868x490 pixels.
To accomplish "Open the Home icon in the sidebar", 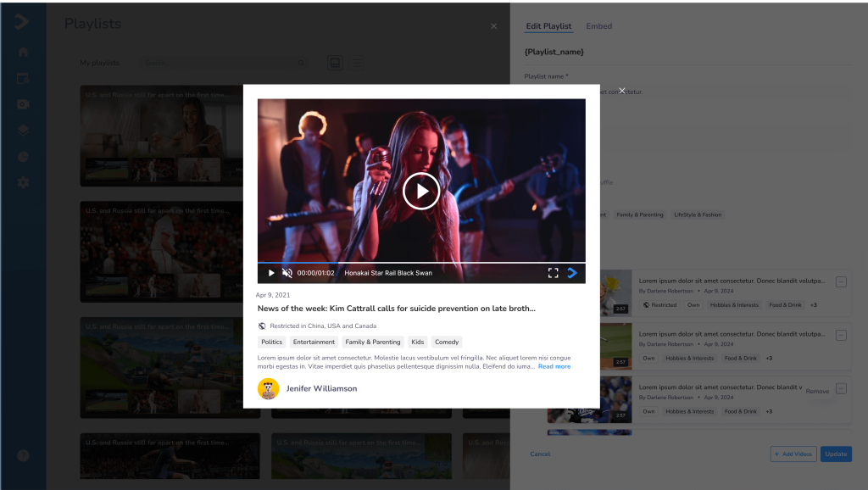I will (x=23, y=53).
